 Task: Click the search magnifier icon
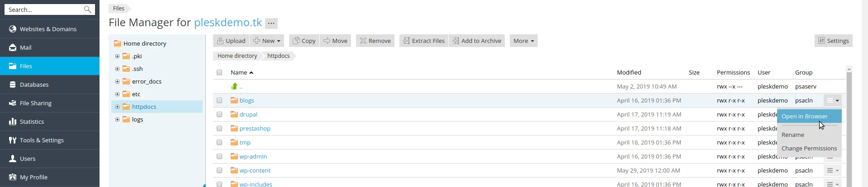coord(87,9)
